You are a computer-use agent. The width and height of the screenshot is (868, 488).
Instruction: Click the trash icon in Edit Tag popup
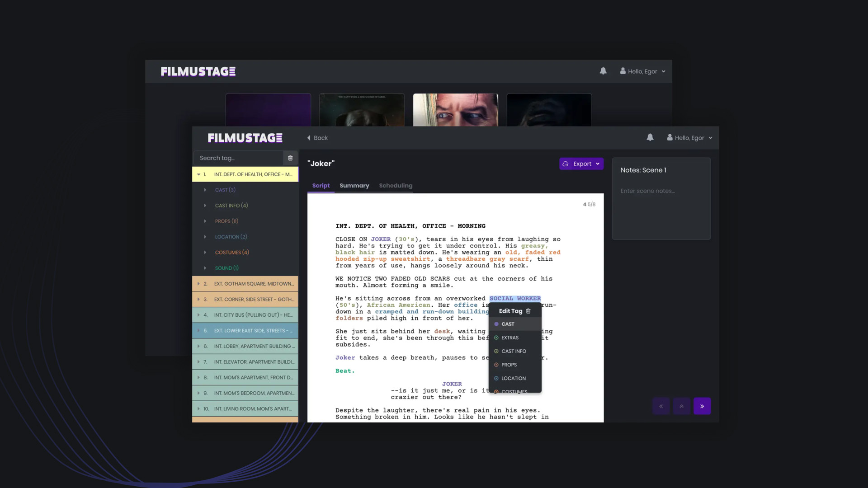pyautogui.click(x=528, y=311)
